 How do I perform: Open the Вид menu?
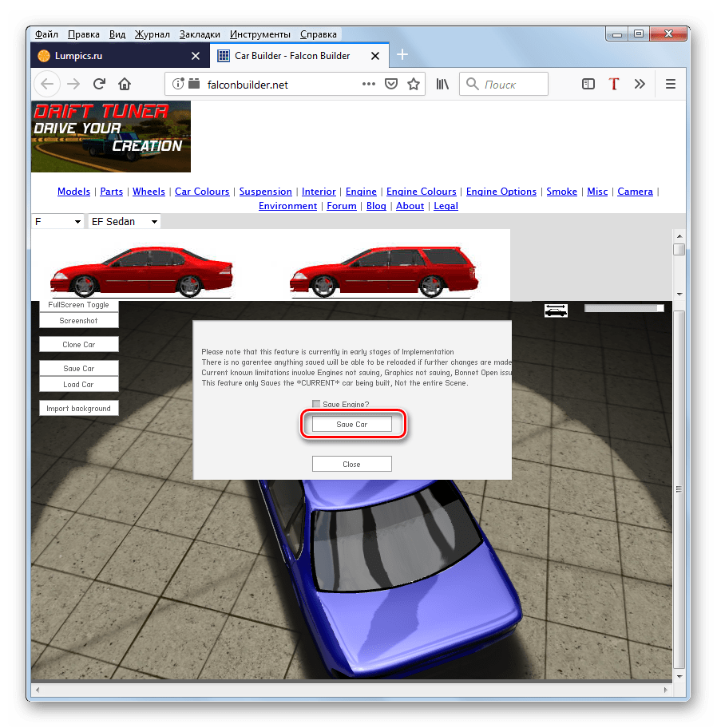pos(117,34)
